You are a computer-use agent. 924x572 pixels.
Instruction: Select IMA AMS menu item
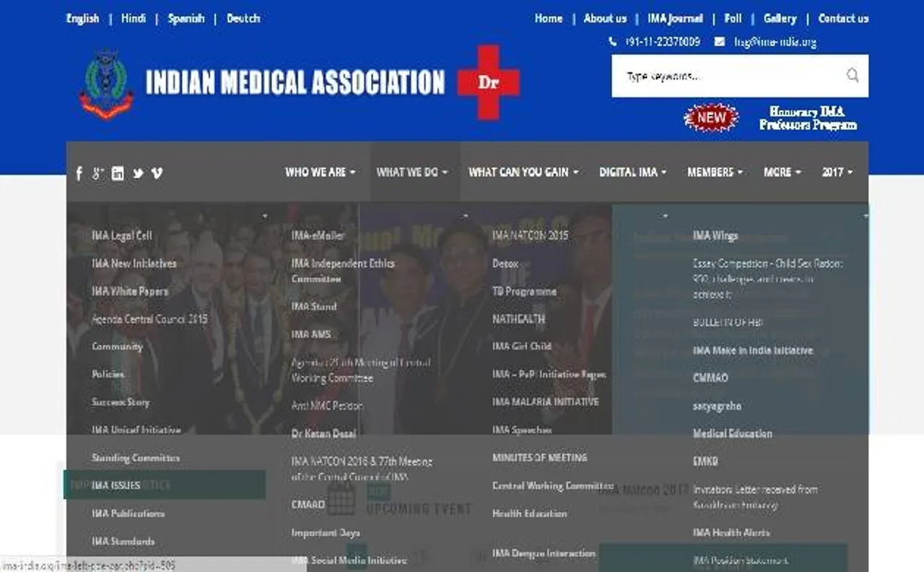click(311, 334)
